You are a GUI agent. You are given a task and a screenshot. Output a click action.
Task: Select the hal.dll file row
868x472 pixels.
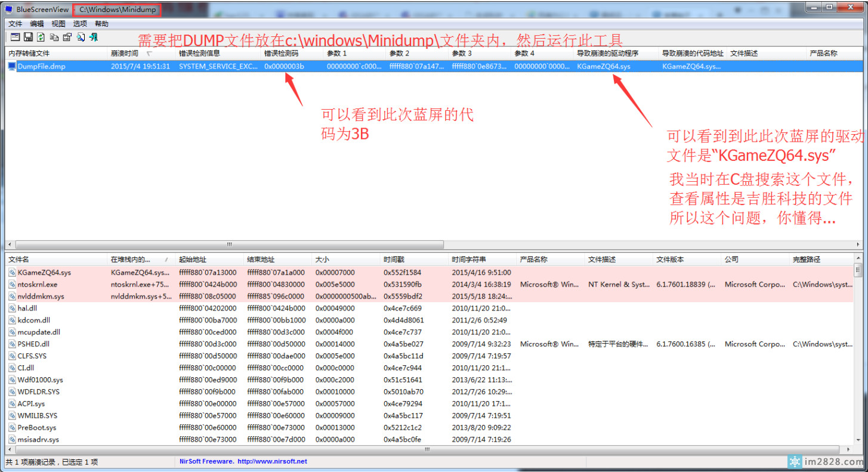[28, 308]
